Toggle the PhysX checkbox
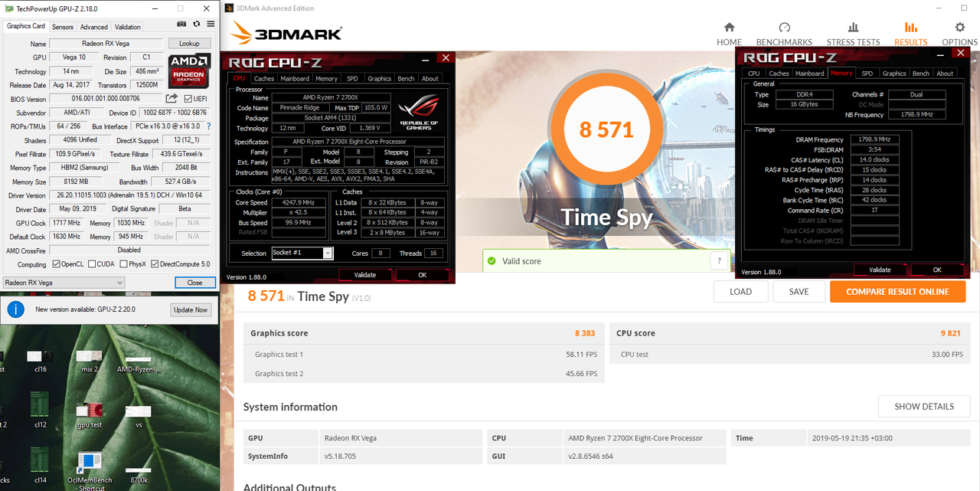The width and height of the screenshot is (980, 491). [x=122, y=264]
